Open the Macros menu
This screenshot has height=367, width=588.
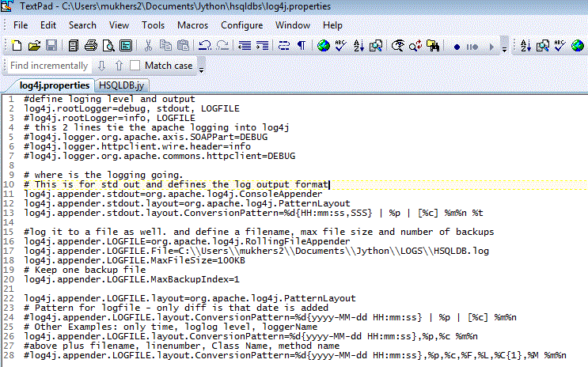193,25
